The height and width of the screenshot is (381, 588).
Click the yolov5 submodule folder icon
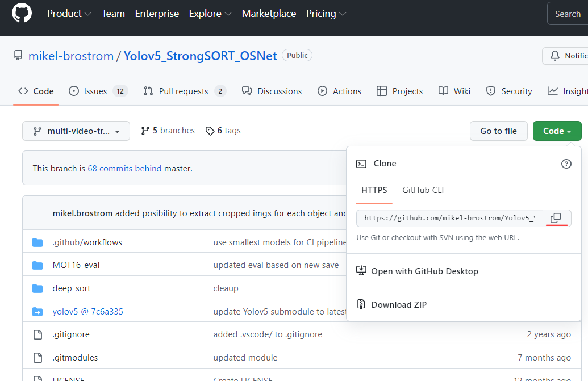tap(37, 312)
